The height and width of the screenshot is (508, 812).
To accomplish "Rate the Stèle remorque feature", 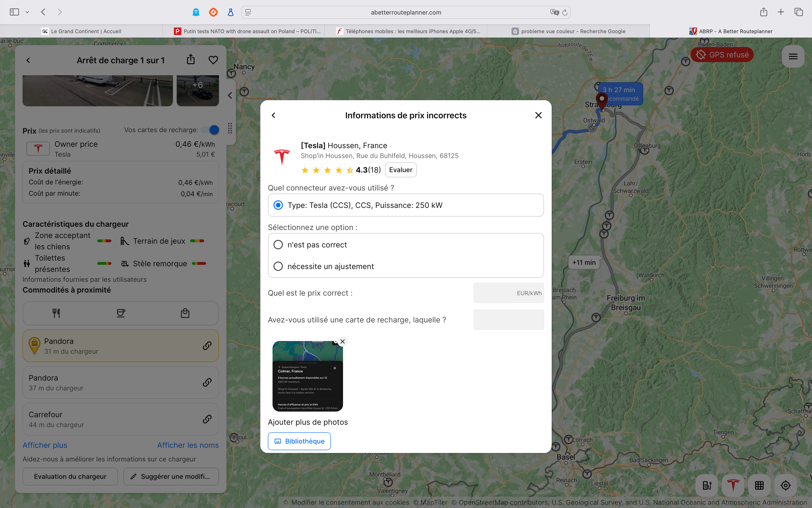I will tap(199, 263).
